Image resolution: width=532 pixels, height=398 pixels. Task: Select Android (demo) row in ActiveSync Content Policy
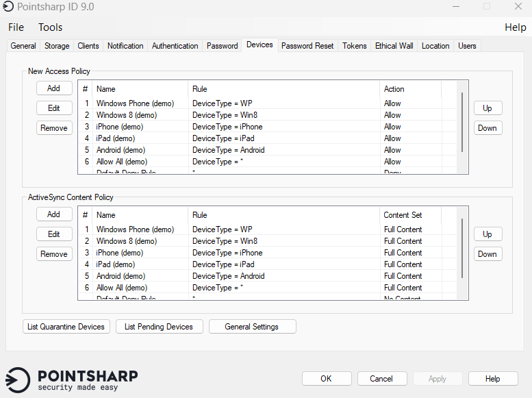click(x=121, y=276)
